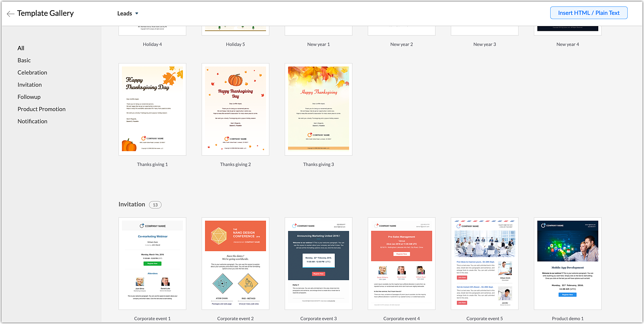Switch to the Basic category
The image size is (644, 324).
(24, 61)
